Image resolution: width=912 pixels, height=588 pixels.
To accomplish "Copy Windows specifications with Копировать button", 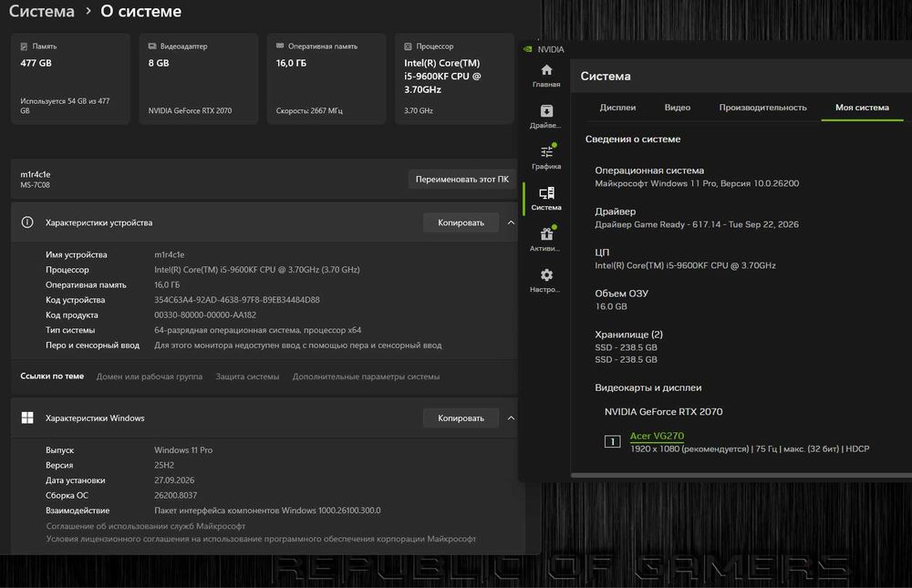I will 461,418.
